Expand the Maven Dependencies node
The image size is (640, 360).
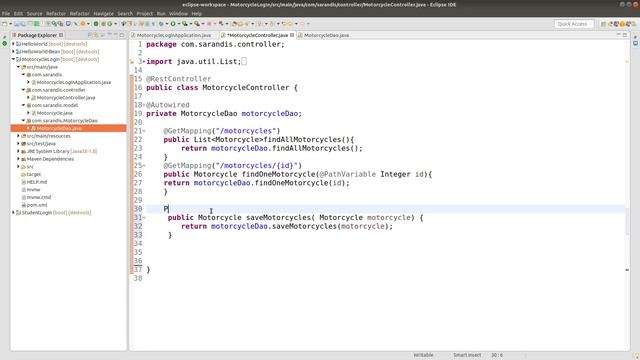(x=18, y=159)
